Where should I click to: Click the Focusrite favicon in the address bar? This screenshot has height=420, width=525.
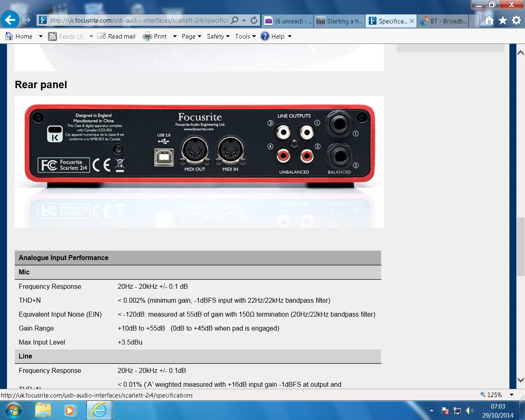[43, 20]
